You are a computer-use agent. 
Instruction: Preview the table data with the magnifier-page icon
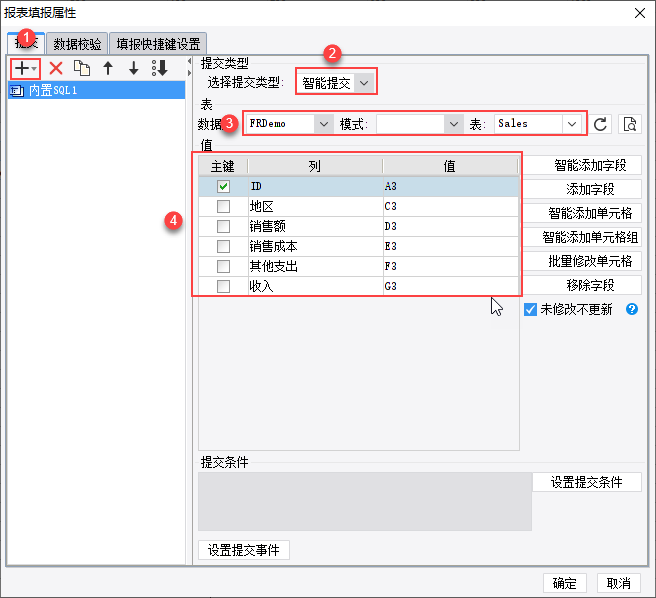(x=630, y=124)
